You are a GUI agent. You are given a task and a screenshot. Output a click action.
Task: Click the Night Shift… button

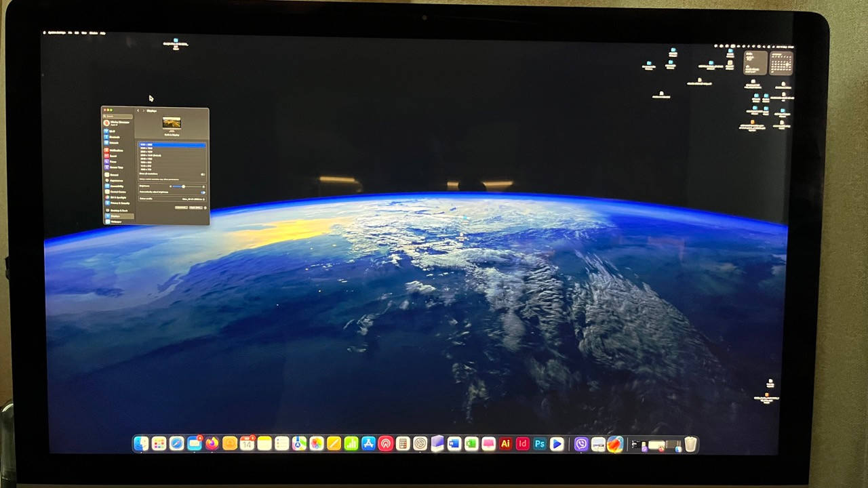click(x=195, y=207)
